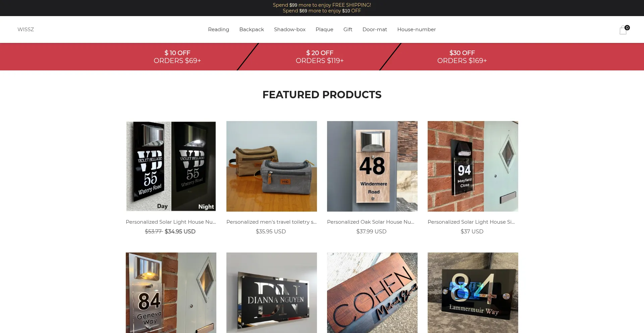Open the Day/Night solar house number image

[171, 166]
